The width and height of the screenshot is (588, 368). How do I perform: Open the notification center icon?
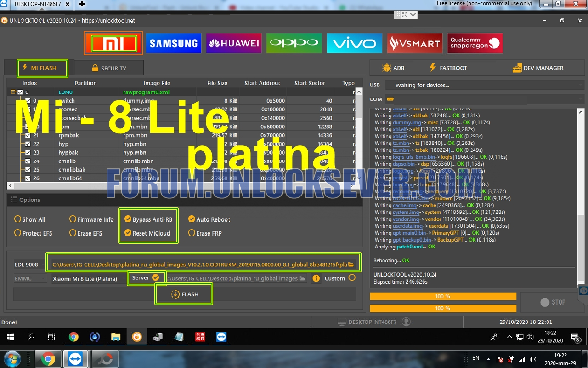coord(574,337)
